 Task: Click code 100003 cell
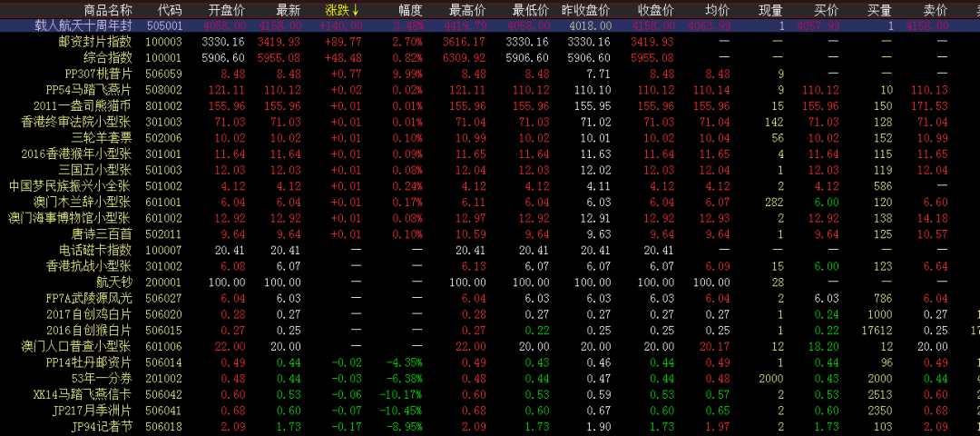coord(163,42)
